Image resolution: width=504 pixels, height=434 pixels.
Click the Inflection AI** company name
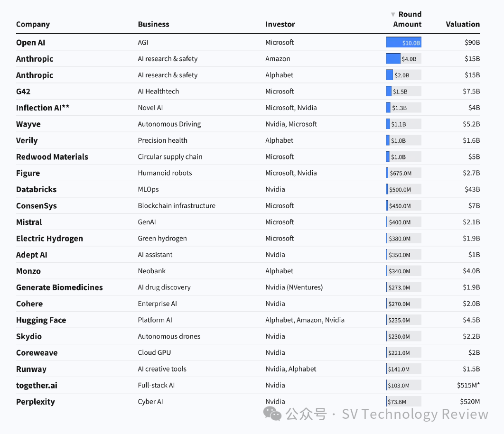pyautogui.click(x=43, y=108)
